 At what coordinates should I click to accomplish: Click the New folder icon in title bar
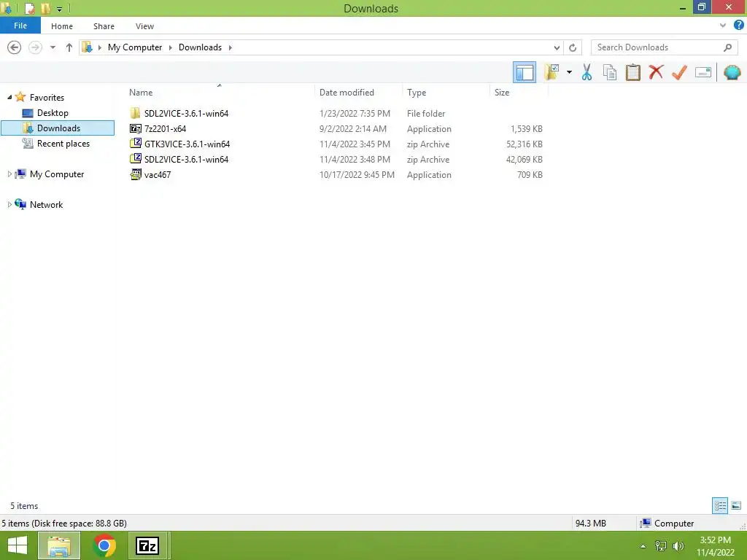[46, 9]
